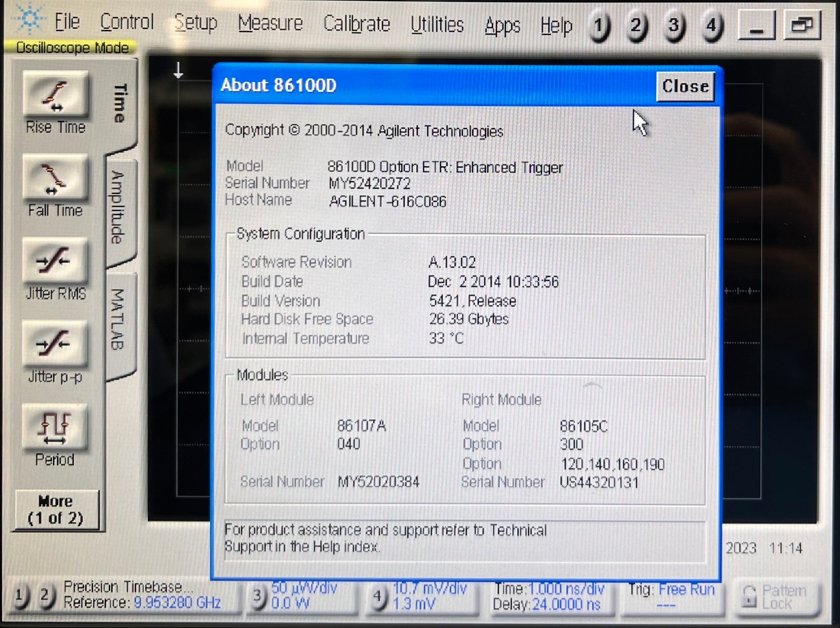
Task: Click software revision A.13.02 value
Action: [452, 262]
